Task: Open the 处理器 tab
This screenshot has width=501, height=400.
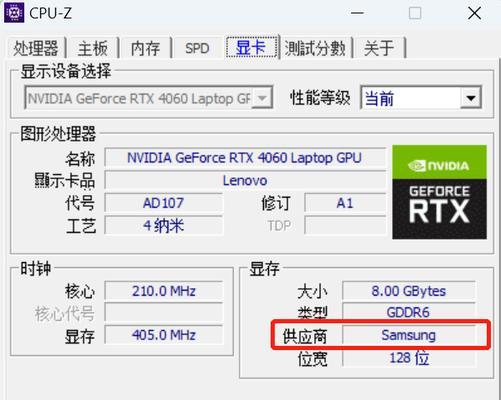Action: click(36, 48)
